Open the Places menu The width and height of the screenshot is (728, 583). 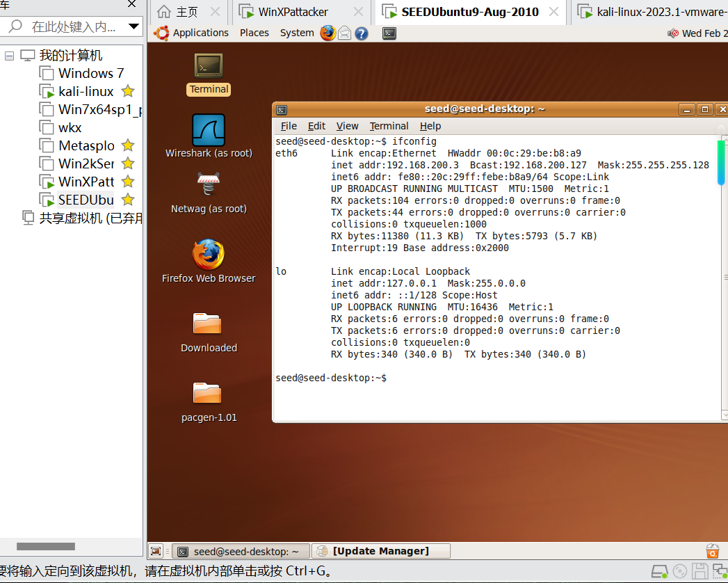(x=254, y=33)
